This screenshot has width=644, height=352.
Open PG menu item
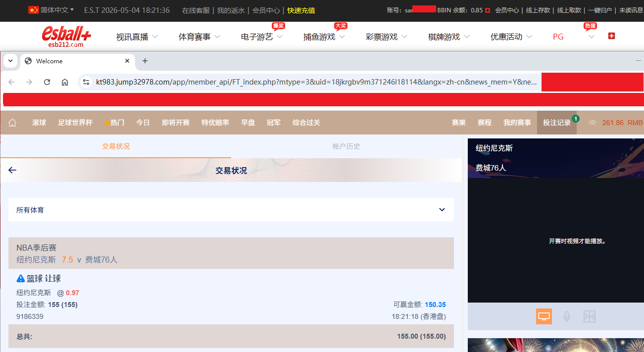(x=558, y=37)
